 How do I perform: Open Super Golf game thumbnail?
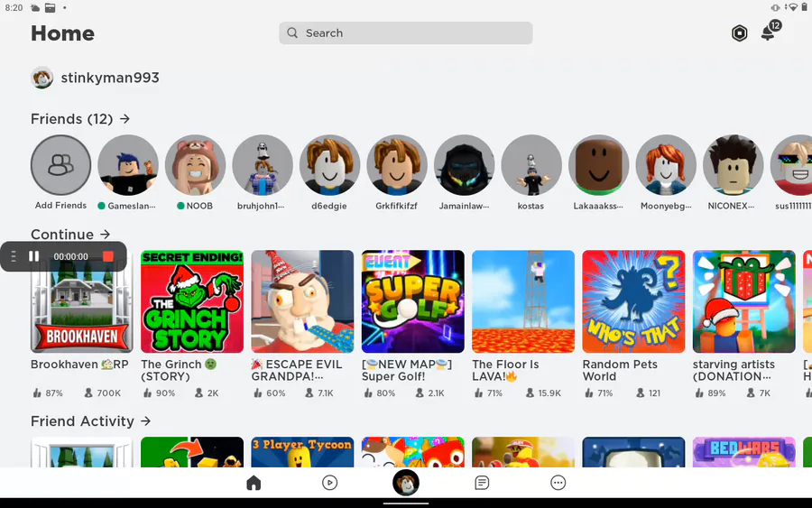click(x=412, y=301)
